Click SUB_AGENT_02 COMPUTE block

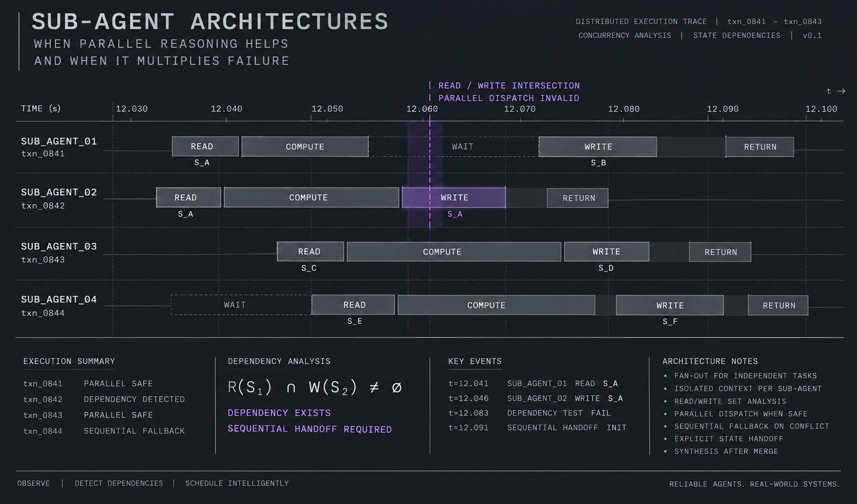click(311, 198)
